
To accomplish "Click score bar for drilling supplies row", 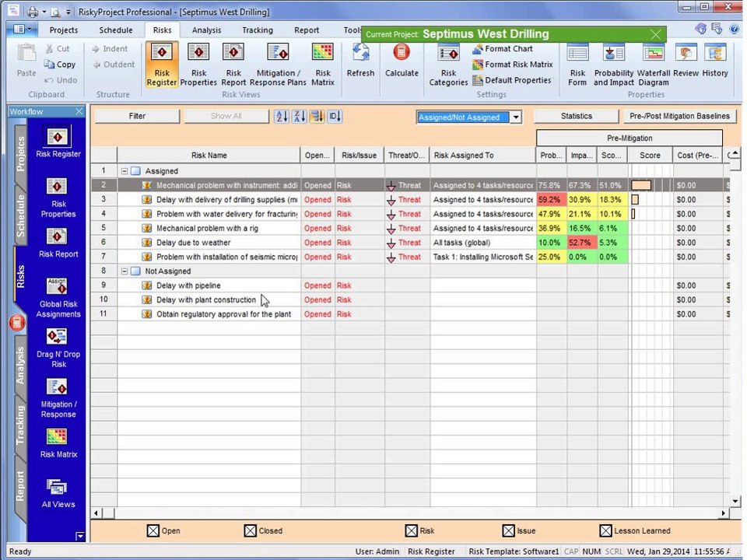I will pyautogui.click(x=635, y=200).
